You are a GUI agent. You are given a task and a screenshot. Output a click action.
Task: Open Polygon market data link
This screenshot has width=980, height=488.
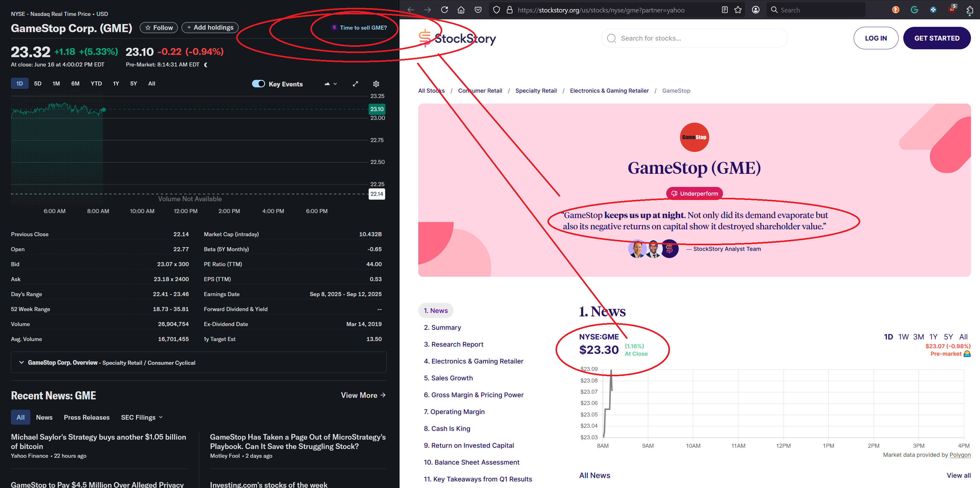click(960, 455)
